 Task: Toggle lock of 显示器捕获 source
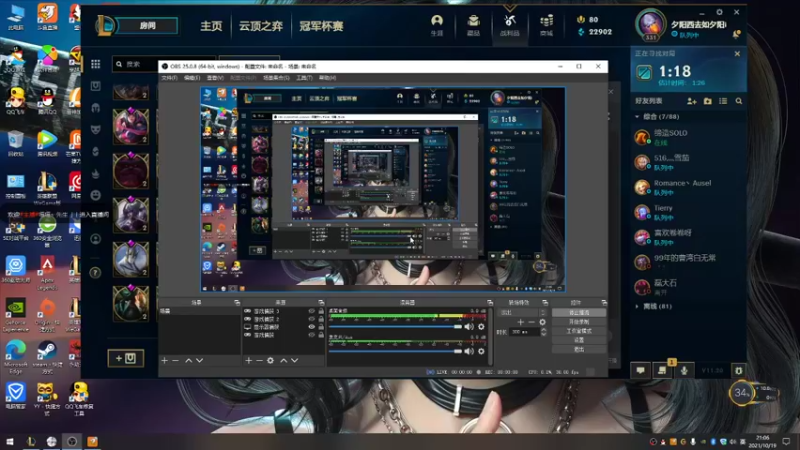coord(321,327)
